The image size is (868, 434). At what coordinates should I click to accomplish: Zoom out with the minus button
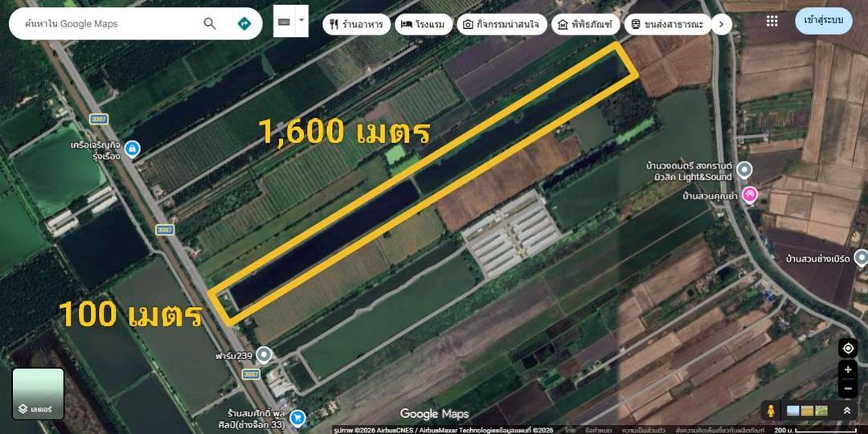coord(848,389)
